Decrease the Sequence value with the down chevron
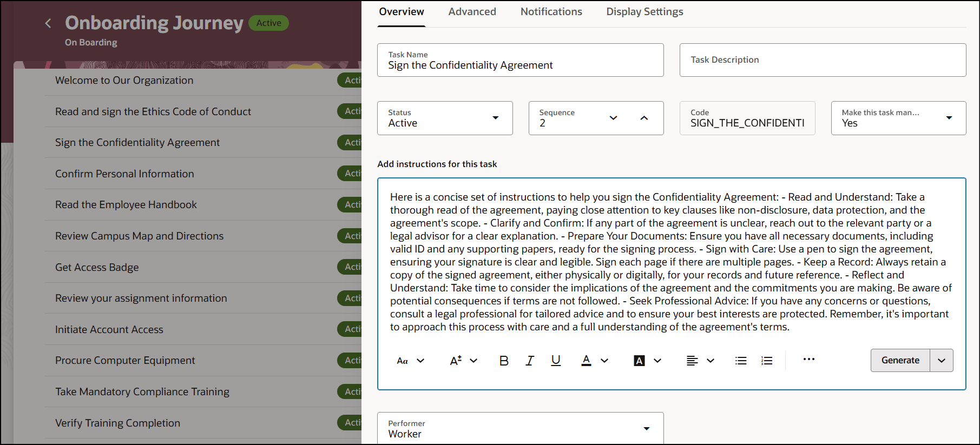980x445 pixels. pyautogui.click(x=613, y=118)
